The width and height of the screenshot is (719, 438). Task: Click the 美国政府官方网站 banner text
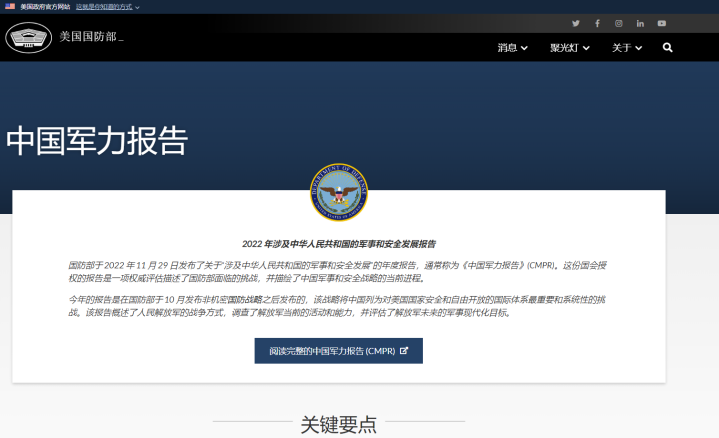[x=45, y=7]
